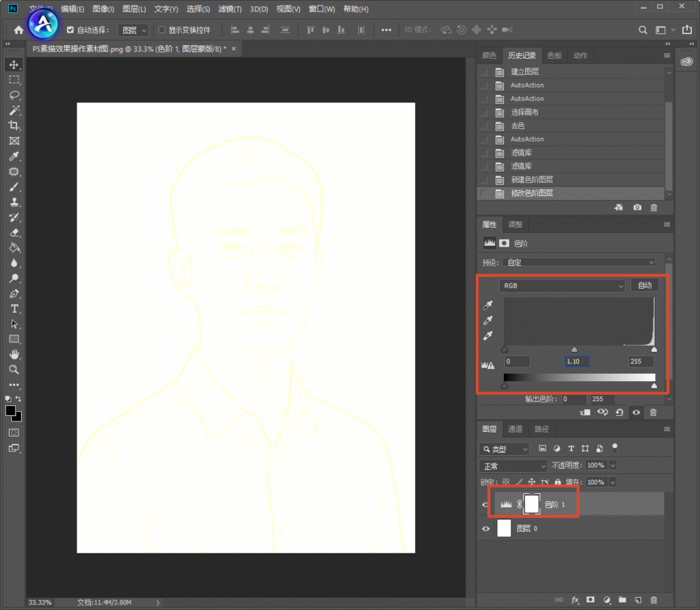The image size is (700, 610).
Task: Open the 填充 fill dropdown arrow
Action: point(613,482)
